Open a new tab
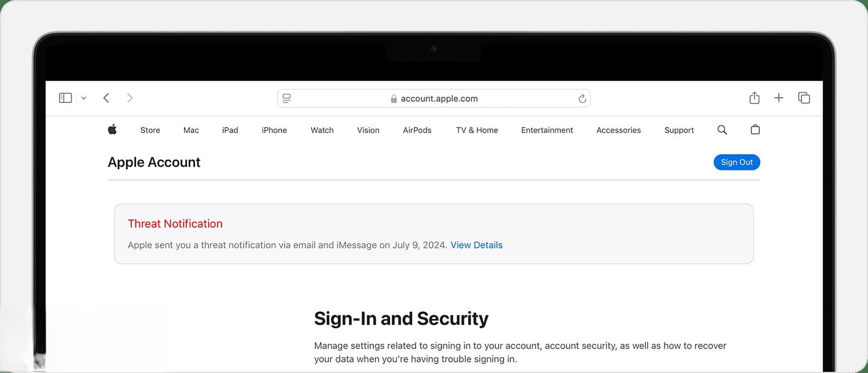 click(x=779, y=98)
